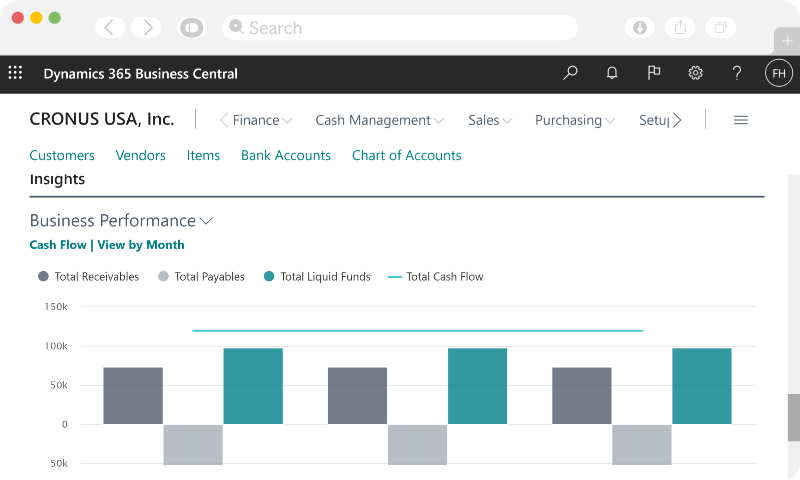Click the 150k axis label
The width and height of the screenshot is (800, 480).
56,307
